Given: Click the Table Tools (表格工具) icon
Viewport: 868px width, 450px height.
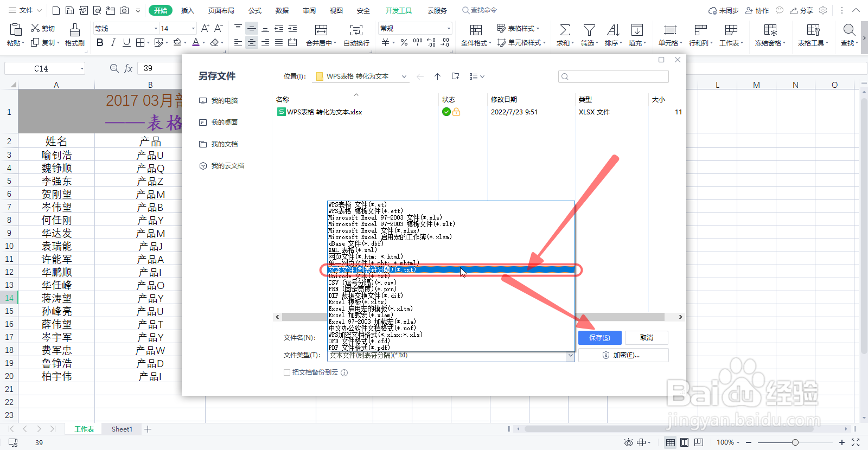Looking at the screenshot, I should point(813,30).
